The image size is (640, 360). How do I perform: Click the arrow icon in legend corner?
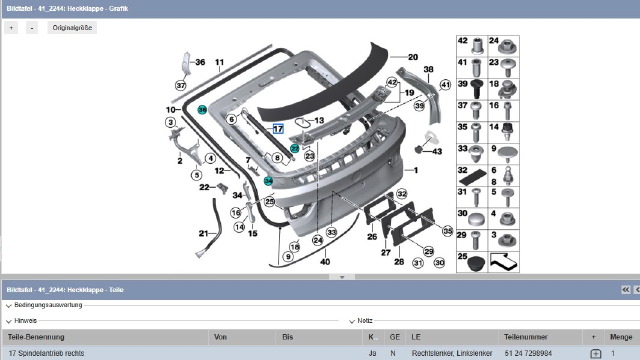(x=504, y=262)
